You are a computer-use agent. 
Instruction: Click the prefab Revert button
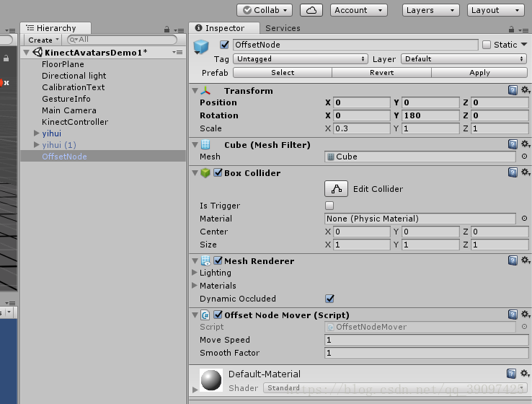pos(381,73)
